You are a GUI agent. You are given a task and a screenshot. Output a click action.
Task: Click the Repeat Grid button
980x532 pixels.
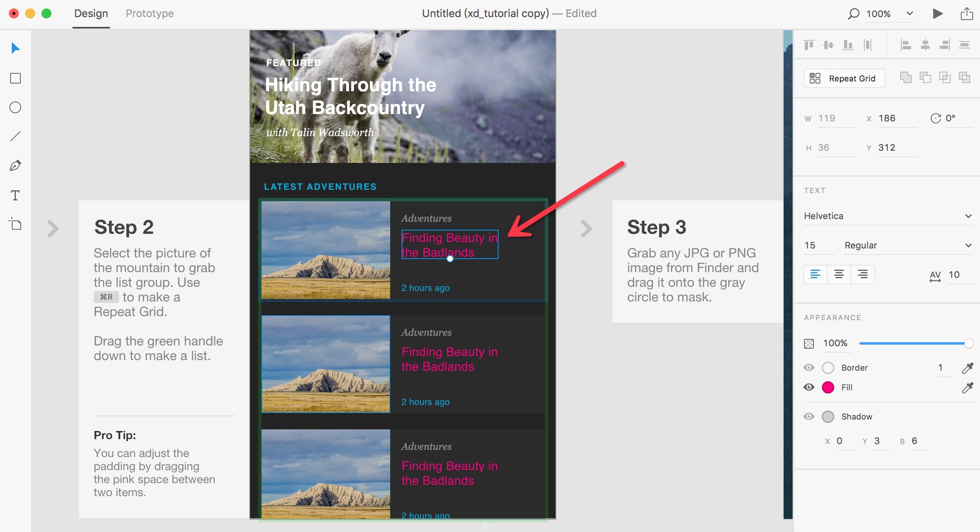pyautogui.click(x=844, y=78)
